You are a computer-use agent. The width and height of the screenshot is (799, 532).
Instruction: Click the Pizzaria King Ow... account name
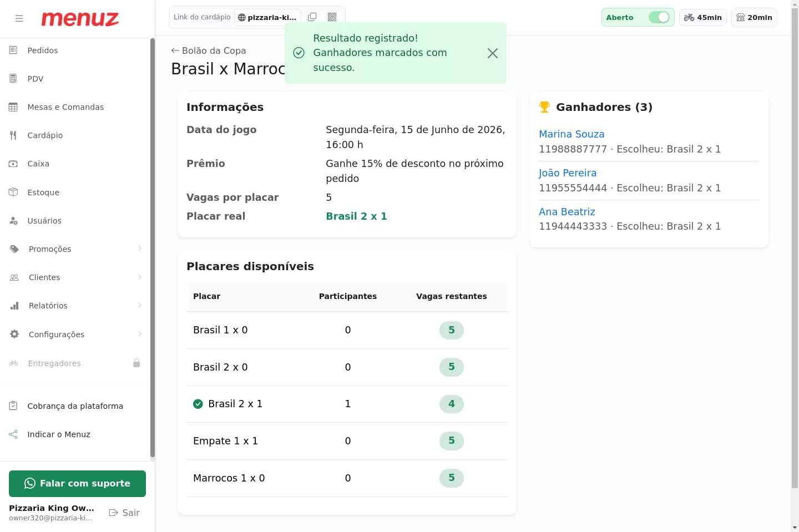coord(52,508)
